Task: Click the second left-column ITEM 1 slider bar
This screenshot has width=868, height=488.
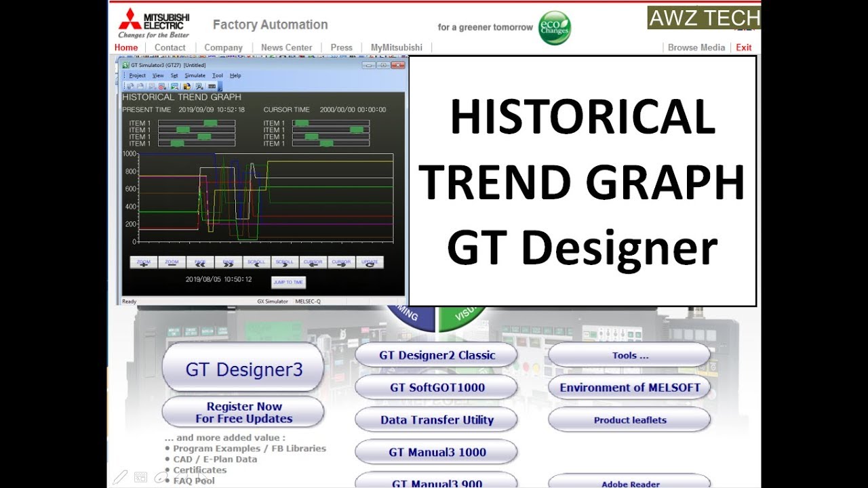Action: click(197, 130)
